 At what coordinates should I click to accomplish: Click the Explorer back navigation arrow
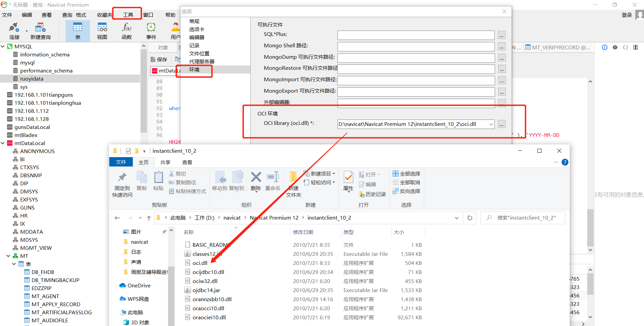(117, 218)
